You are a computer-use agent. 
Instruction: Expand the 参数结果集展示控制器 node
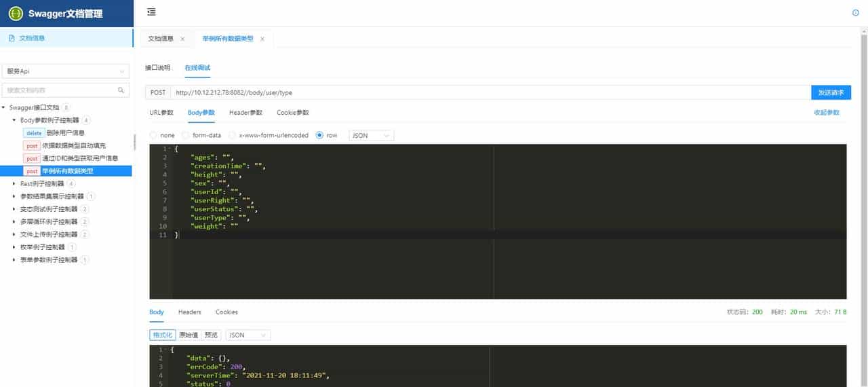(15, 196)
